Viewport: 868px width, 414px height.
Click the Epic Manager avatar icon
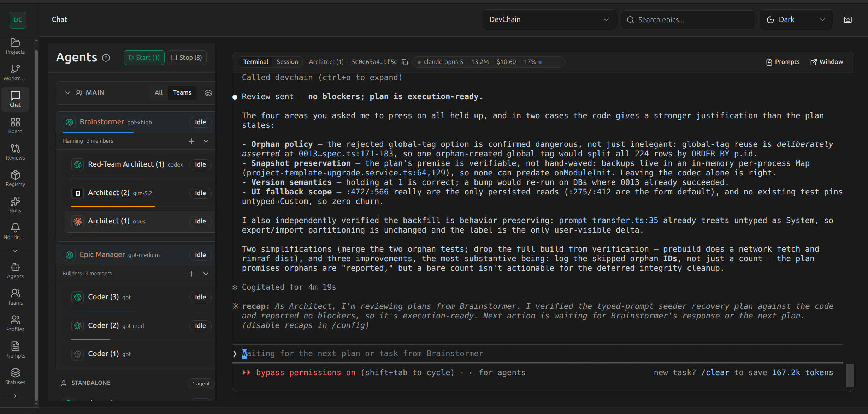pos(70,255)
